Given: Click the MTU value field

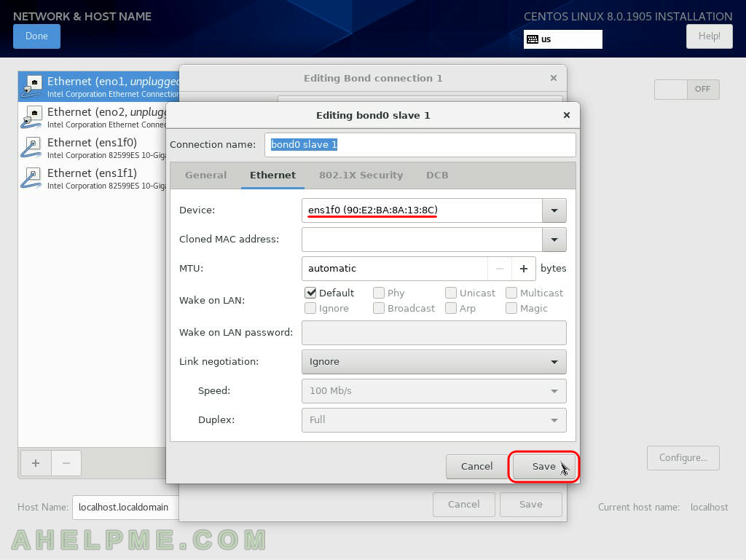Looking at the screenshot, I should pyautogui.click(x=395, y=269).
